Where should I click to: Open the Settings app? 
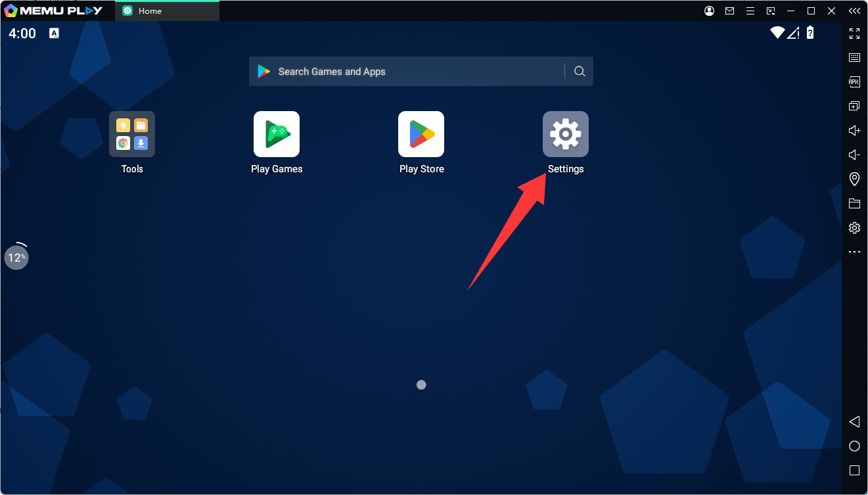(x=565, y=134)
